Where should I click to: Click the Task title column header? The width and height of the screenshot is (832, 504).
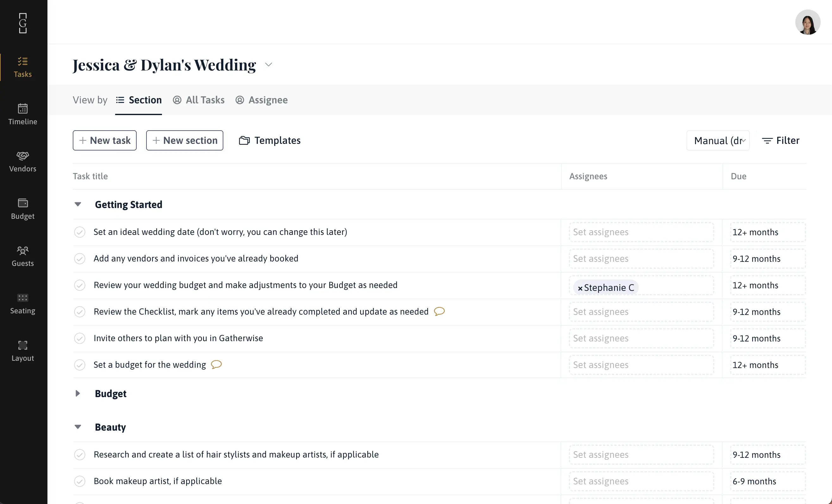point(90,176)
